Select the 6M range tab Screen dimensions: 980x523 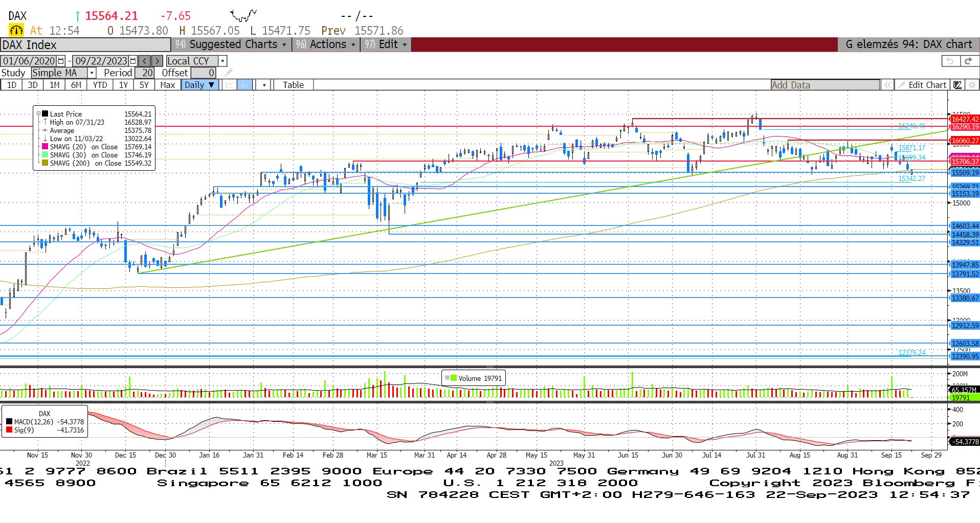click(76, 85)
